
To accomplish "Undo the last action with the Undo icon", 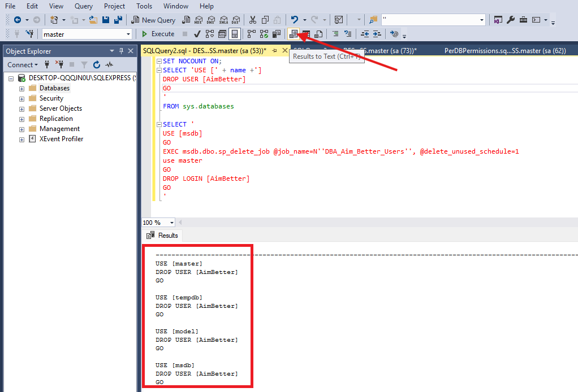I will click(x=294, y=20).
